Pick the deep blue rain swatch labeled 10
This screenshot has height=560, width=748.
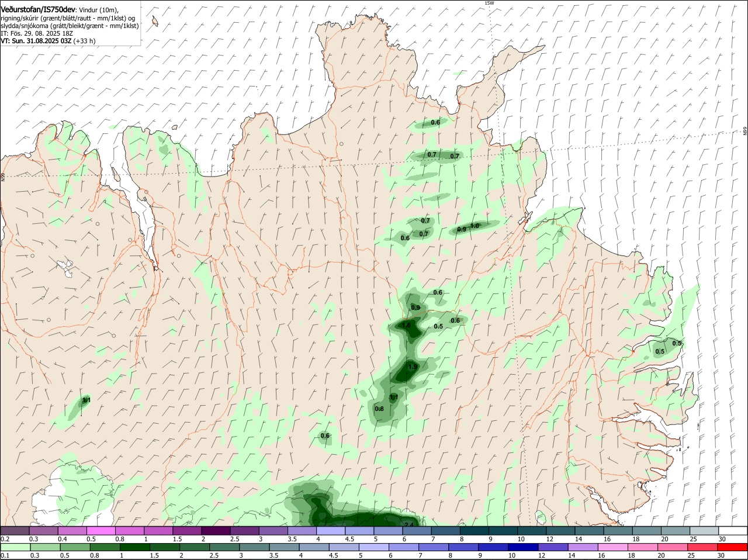(522, 547)
